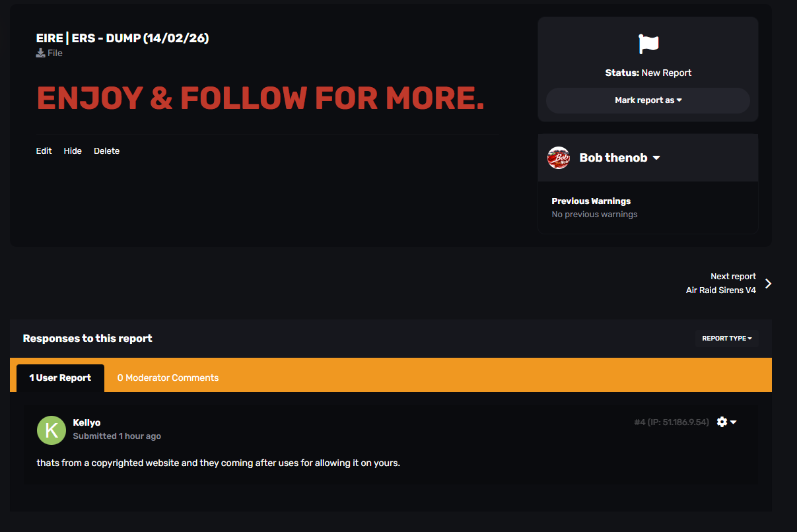Open the Air Raid Sirens V4 report
Image resolution: width=797 pixels, height=532 pixels.
pyautogui.click(x=720, y=290)
